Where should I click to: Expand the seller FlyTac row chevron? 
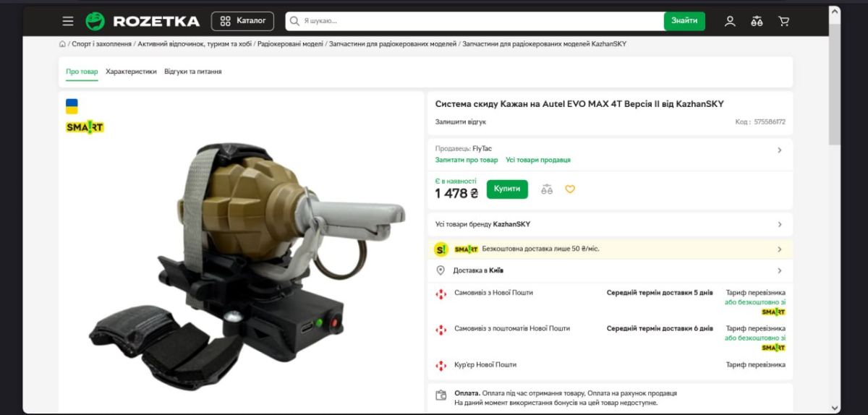coord(779,150)
